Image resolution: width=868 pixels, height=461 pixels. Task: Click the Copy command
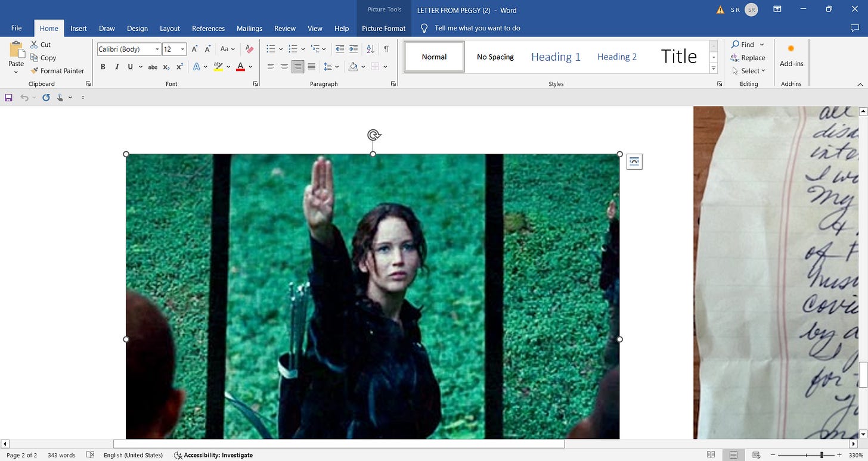43,58
